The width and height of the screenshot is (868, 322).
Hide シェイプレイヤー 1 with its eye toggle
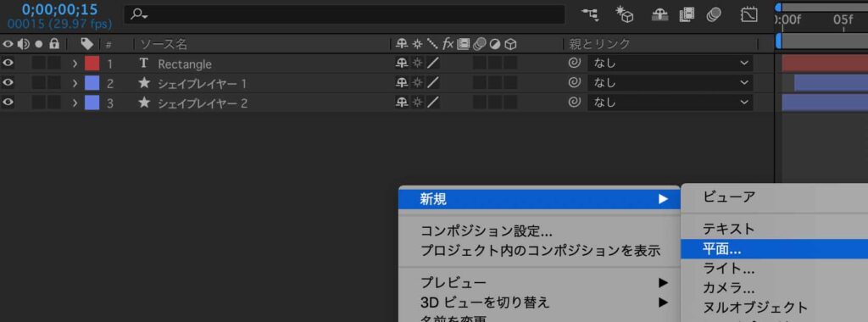pyautogui.click(x=8, y=83)
